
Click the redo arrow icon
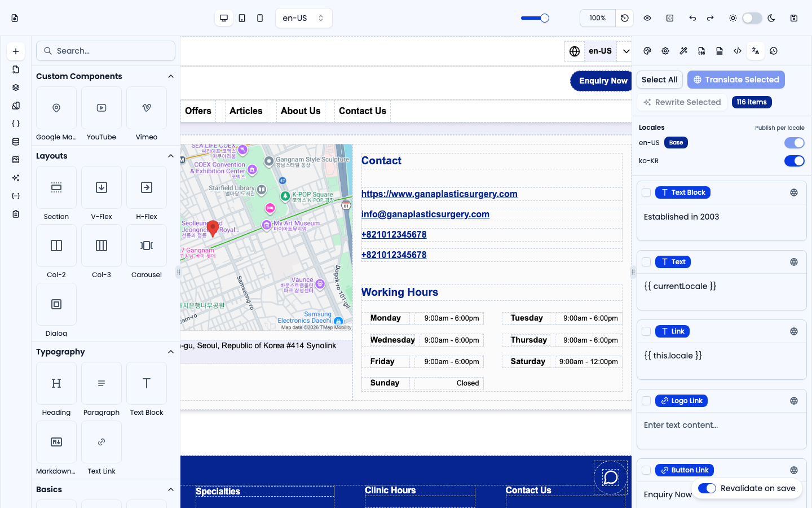pyautogui.click(x=710, y=18)
